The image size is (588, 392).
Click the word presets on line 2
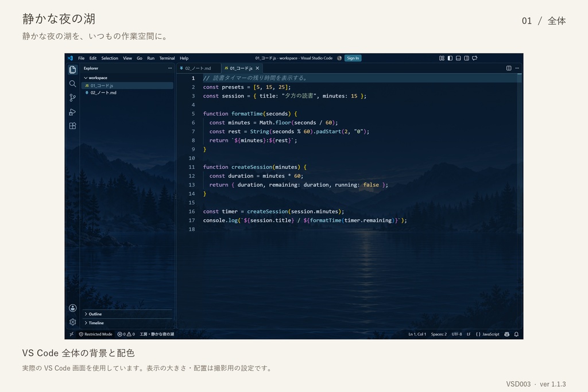233,87
